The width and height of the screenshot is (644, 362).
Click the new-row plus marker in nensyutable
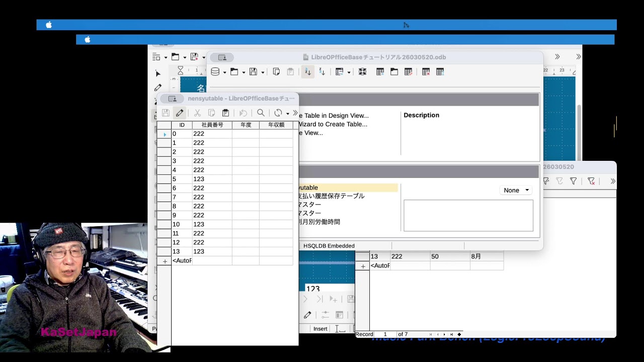click(x=165, y=261)
